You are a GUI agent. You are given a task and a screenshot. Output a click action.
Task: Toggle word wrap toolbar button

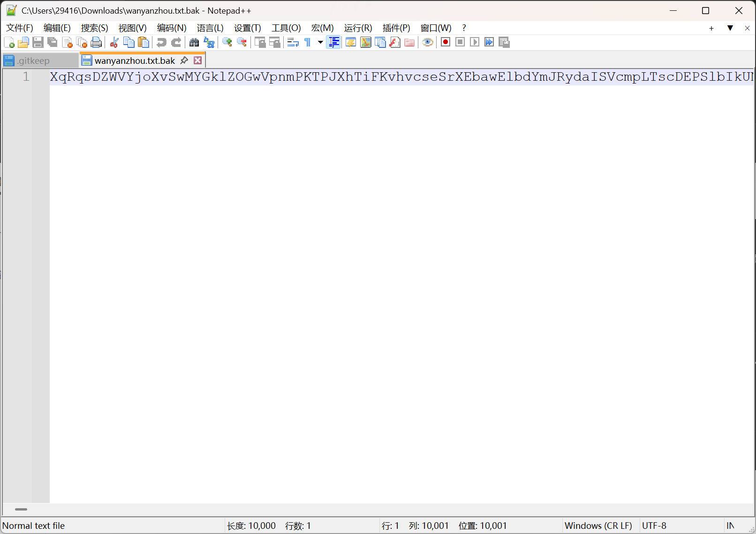coord(293,43)
